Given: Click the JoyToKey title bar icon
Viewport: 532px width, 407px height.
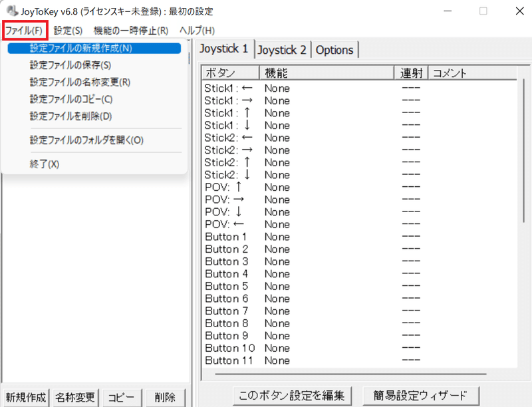Looking at the screenshot, I should click(13, 11).
